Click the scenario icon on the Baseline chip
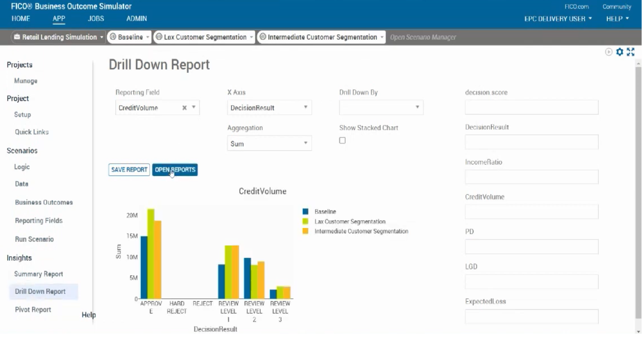The image size is (644, 337). (x=113, y=37)
